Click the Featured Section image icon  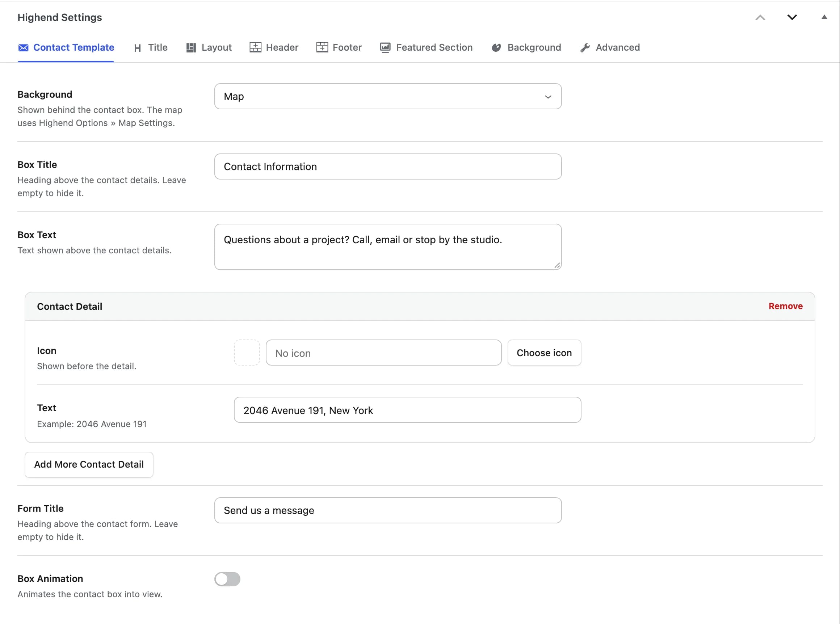click(x=385, y=47)
